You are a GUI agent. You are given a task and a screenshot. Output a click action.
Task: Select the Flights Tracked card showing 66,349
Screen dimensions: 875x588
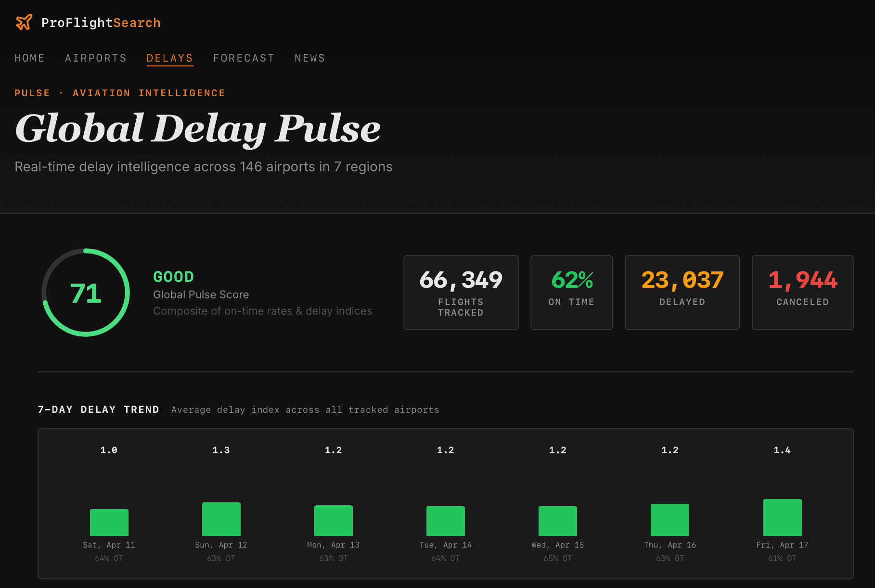pos(461,293)
